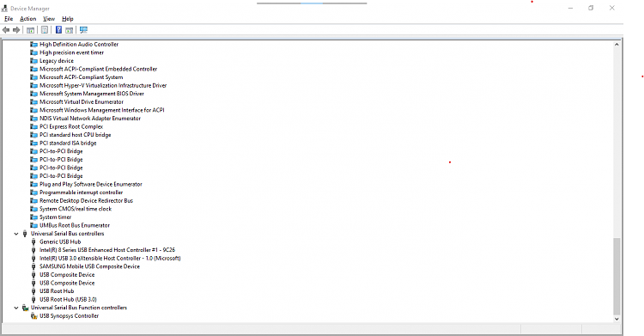Screen dimensions: 644x336
Task: Click the Forward arrow in the toolbar
Action: point(16,29)
